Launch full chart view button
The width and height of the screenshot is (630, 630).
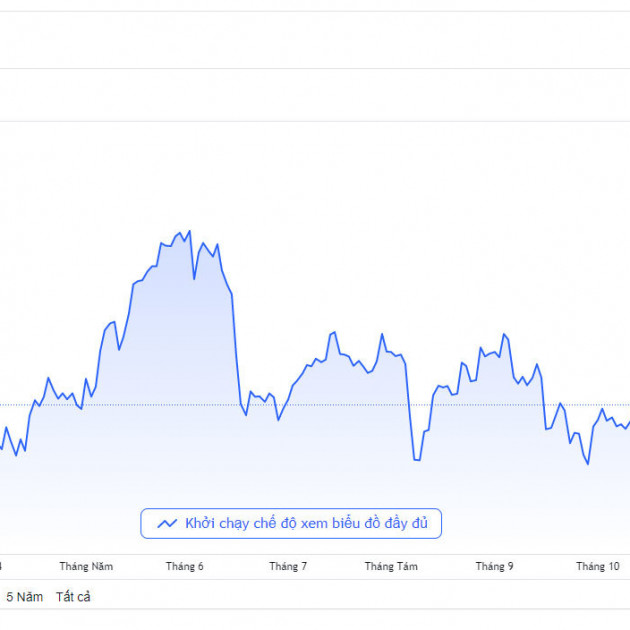[291, 523]
